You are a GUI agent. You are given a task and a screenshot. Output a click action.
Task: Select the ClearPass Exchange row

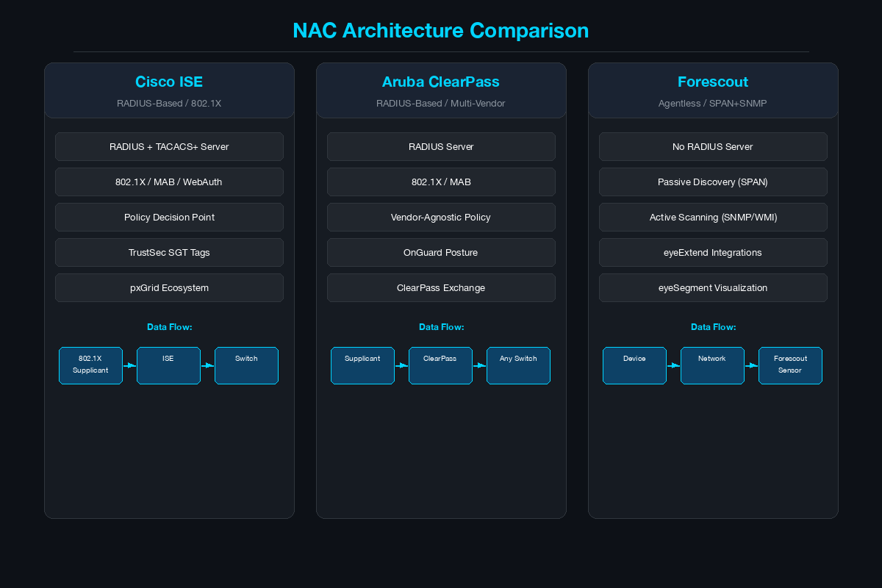coord(441,287)
